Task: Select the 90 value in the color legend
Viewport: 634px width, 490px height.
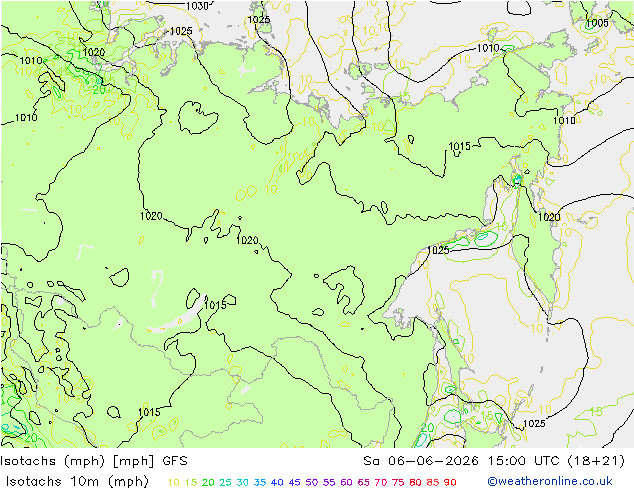Action: [450, 482]
